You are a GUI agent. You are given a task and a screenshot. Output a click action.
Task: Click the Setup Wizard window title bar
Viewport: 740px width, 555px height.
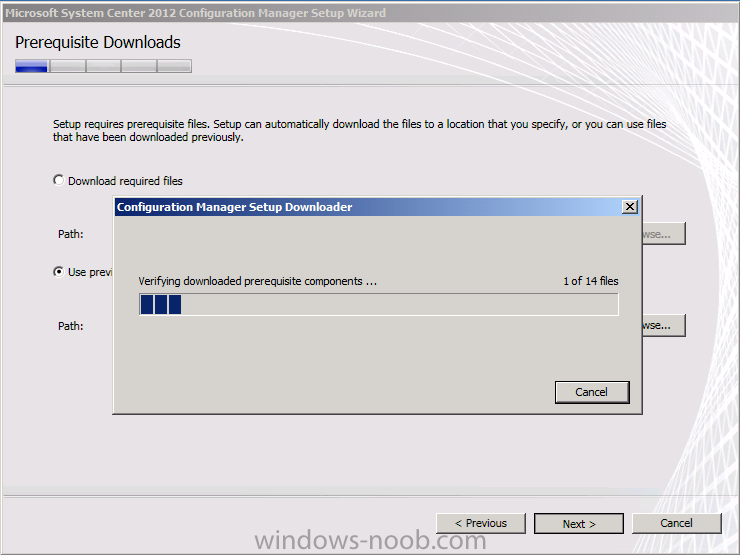(x=370, y=13)
